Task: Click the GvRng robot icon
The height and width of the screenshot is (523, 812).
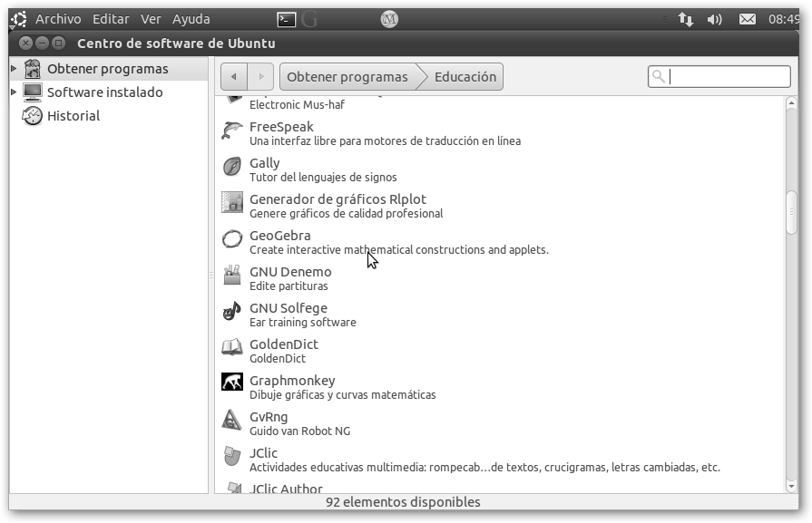Action: click(x=232, y=421)
